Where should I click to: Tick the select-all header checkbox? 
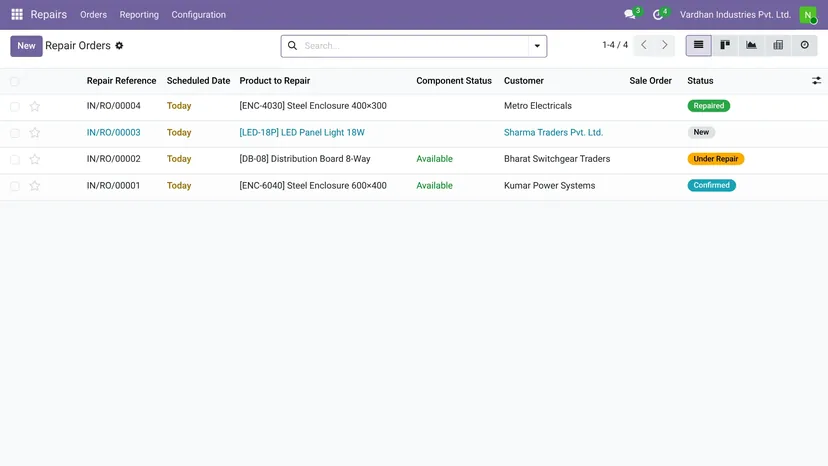15,81
